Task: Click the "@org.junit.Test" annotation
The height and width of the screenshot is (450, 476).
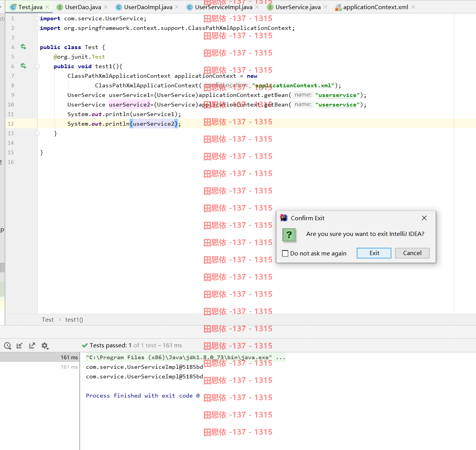Action: coord(79,57)
